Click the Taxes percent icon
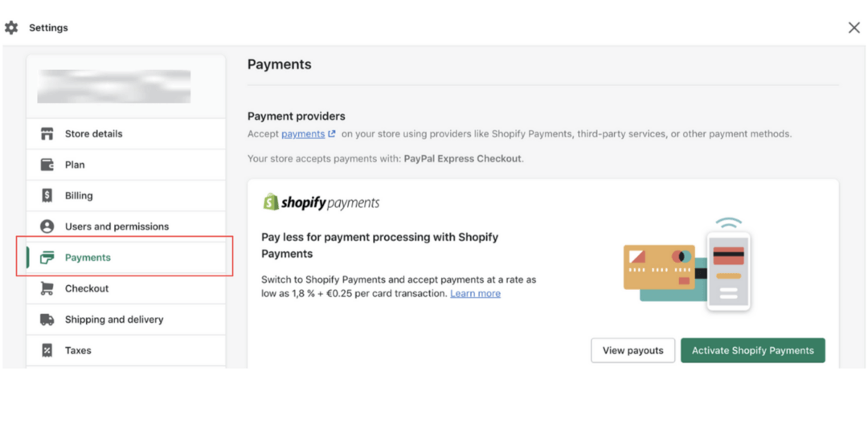The width and height of the screenshot is (868, 424). coord(47,350)
